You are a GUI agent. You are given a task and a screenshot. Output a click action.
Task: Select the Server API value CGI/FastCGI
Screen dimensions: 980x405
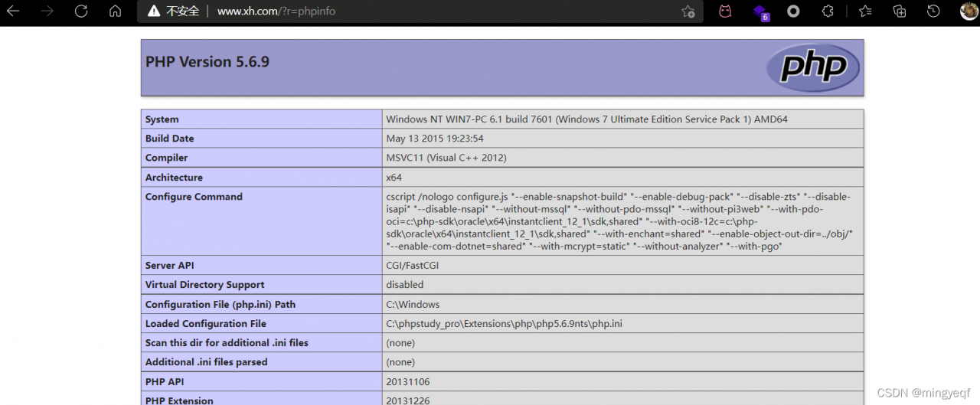coord(413,266)
